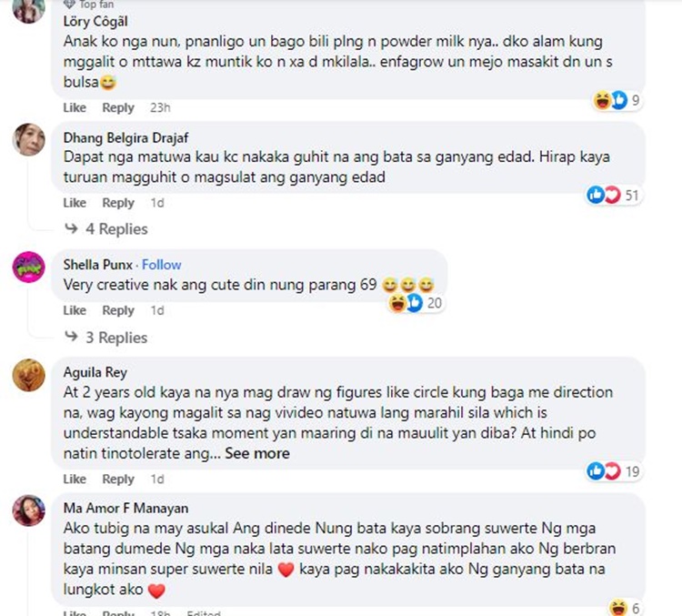Open Dhang Belgira Drajaf's avatar
Viewport: 682px width, 616px height.
tap(29, 140)
